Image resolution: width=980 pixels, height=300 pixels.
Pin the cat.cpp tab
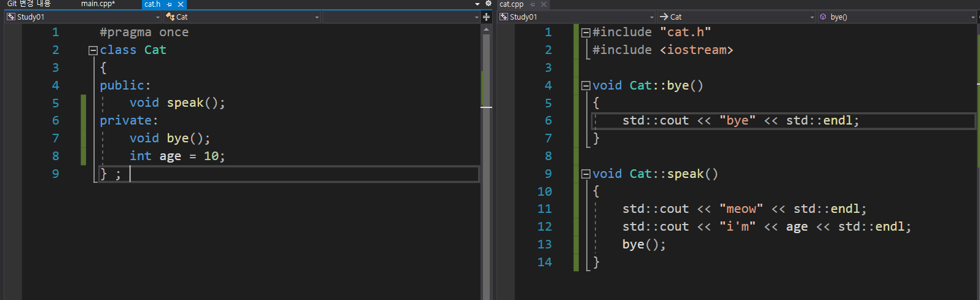[533, 4]
